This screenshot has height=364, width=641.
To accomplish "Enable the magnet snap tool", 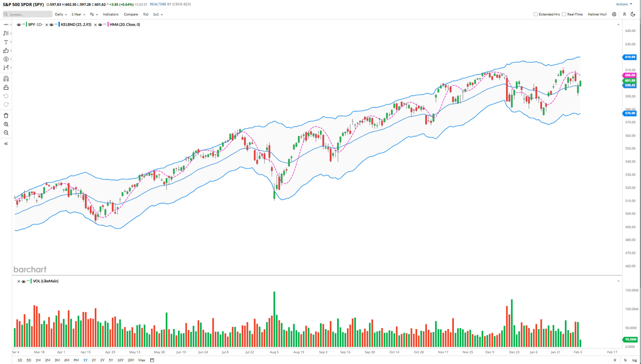I will click(6, 79).
